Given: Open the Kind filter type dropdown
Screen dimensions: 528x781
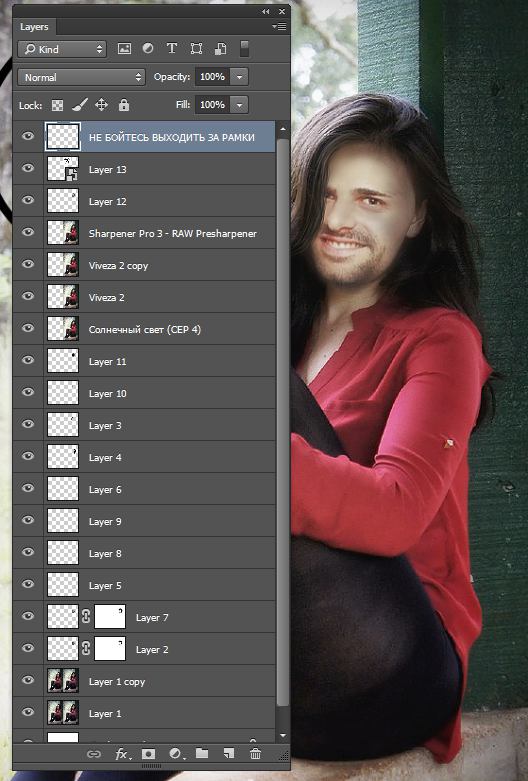Looking at the screenshot, I should click(x=62, y=49).
